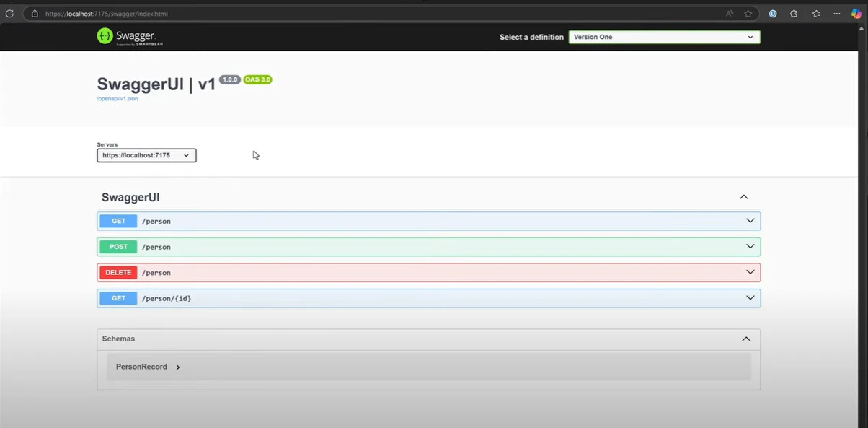Open the /openapi/v1.json link
Viewport: 868px width, 428px height.
117,98
